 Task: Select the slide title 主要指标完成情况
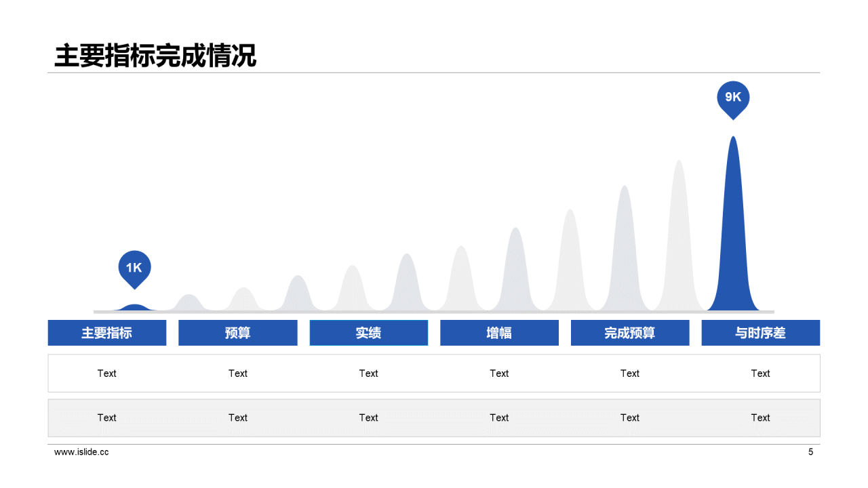[x=155, y=56]
